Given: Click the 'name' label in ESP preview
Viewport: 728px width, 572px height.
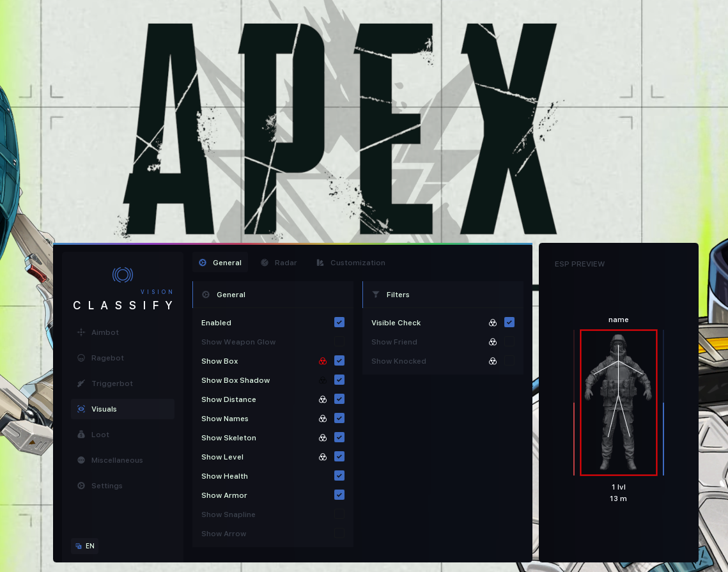Looking at the screenshot, I should pyautogui.click(x=619, y=320).
